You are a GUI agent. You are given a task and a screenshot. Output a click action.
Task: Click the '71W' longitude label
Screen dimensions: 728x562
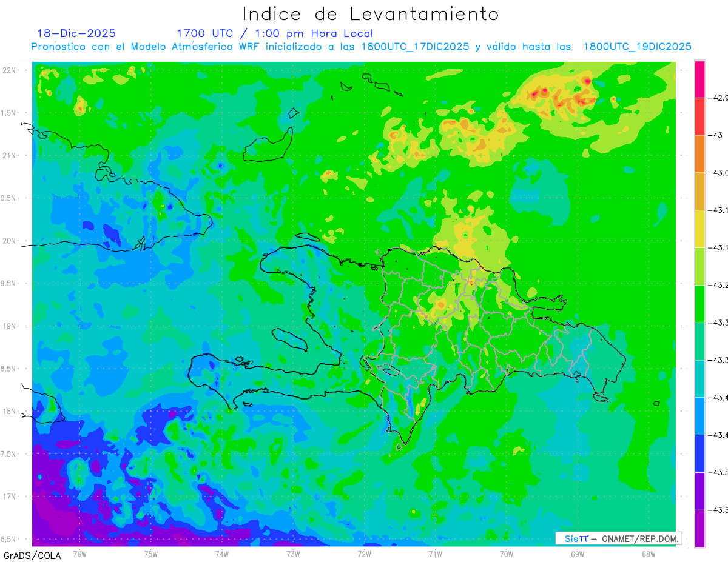[x=435, y=554]
